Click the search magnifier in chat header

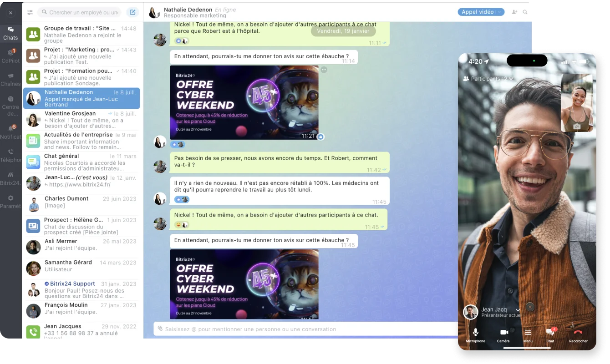pos(525,12)
